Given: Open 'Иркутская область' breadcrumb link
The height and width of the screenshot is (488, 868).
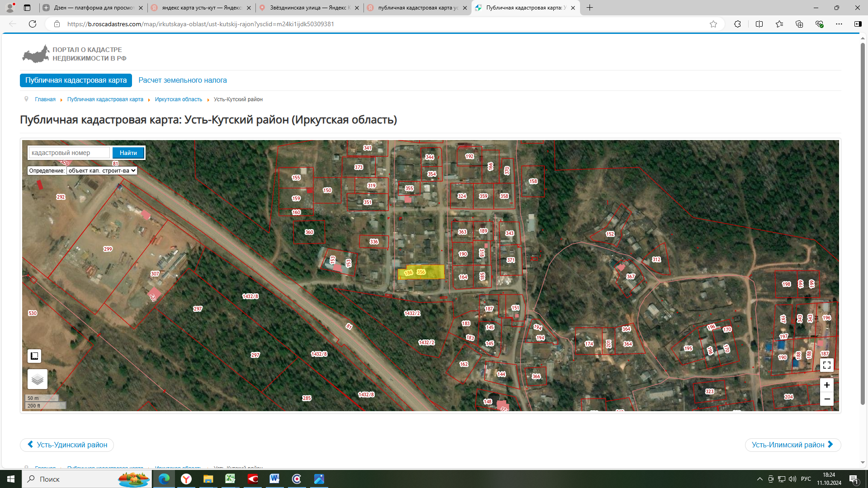Looking at the screenshot, I should pos(179,99).
